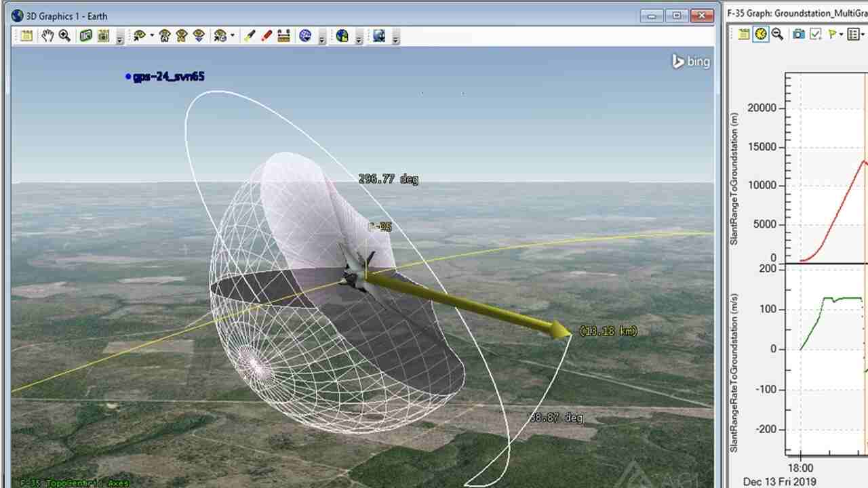This screenshot has width=868, height=488.
Task: Toggle the checkmark icon in graph toolbar
Action: pyautogui.click(x=816, y=34)
